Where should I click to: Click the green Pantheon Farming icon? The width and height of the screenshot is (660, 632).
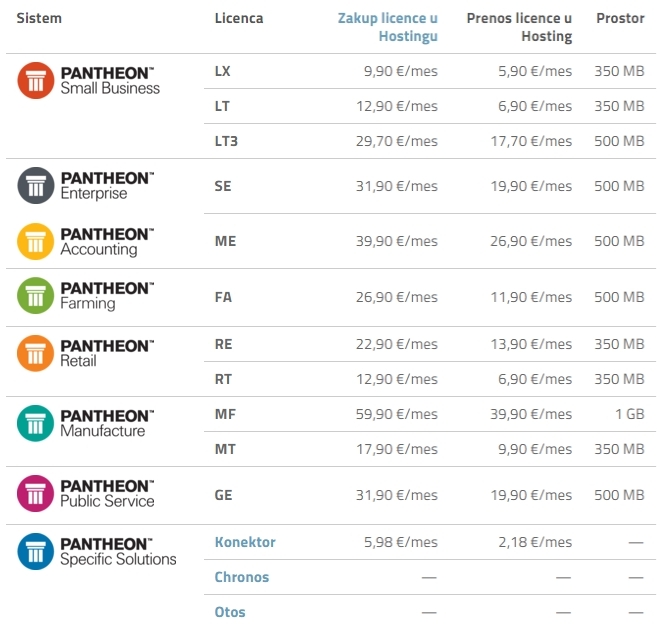tap(36, 296)
